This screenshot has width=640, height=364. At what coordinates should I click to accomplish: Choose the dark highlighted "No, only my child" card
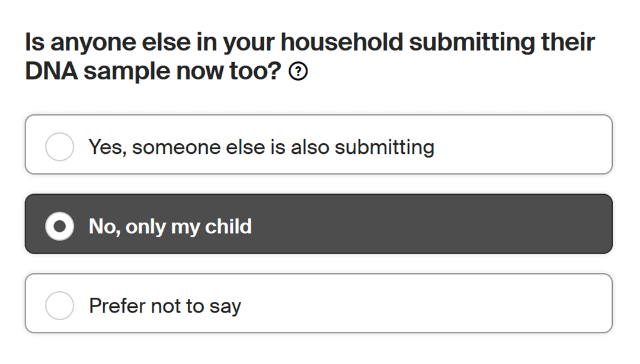(318, 224)
